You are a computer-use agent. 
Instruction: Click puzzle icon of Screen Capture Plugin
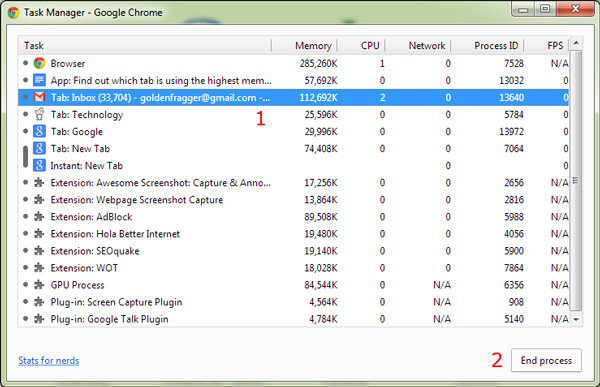(39, 302)
